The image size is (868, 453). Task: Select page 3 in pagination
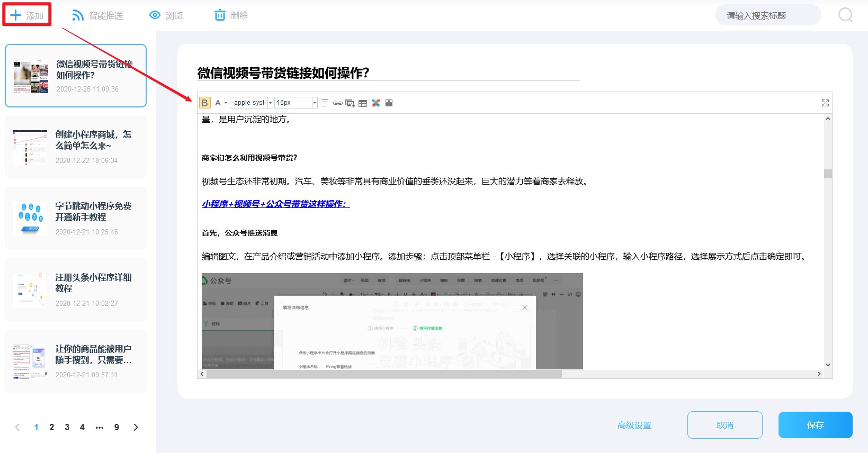[67, 427]
